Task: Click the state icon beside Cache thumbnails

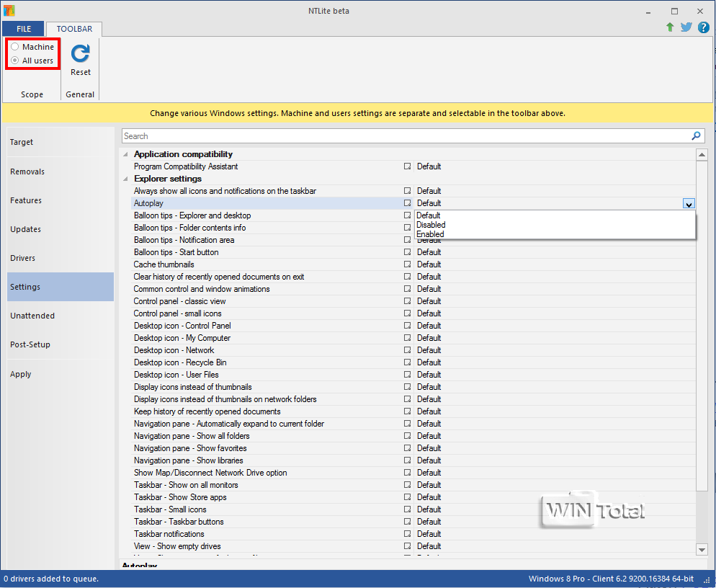Action: tap(407, 264)
